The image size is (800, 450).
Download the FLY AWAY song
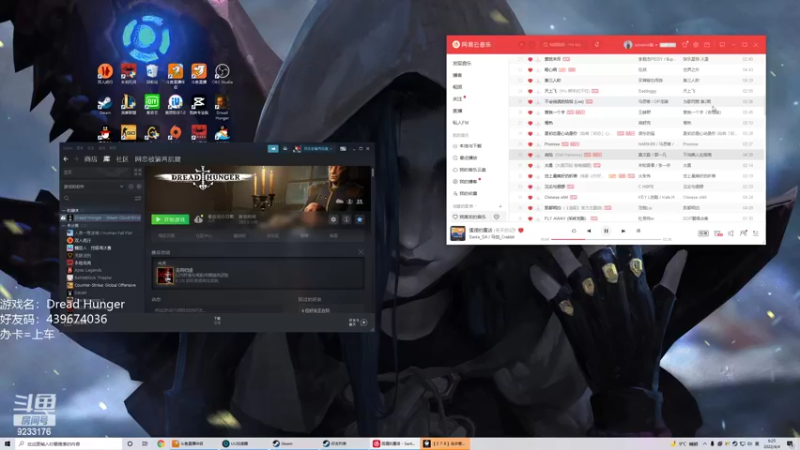click(x=538, y=218)
